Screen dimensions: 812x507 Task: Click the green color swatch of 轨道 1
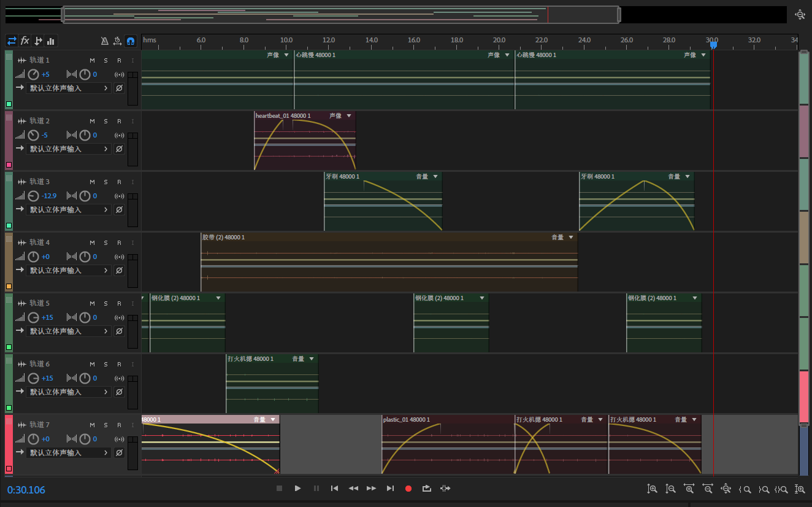[9, 104]
